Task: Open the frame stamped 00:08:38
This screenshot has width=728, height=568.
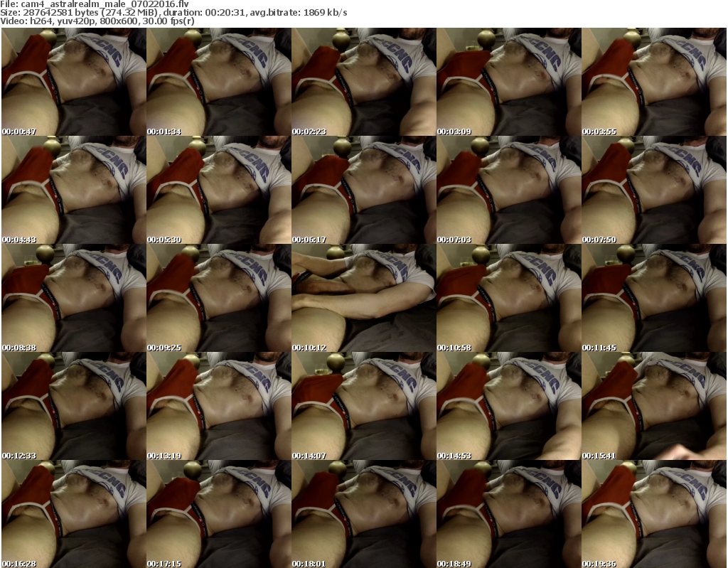Action: click(x=74, y=298)
